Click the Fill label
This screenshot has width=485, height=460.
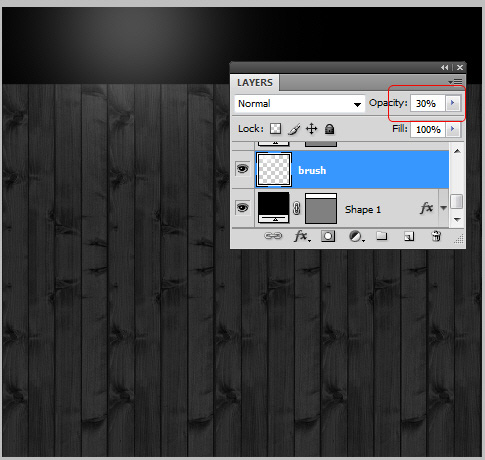tap(400, 129)
